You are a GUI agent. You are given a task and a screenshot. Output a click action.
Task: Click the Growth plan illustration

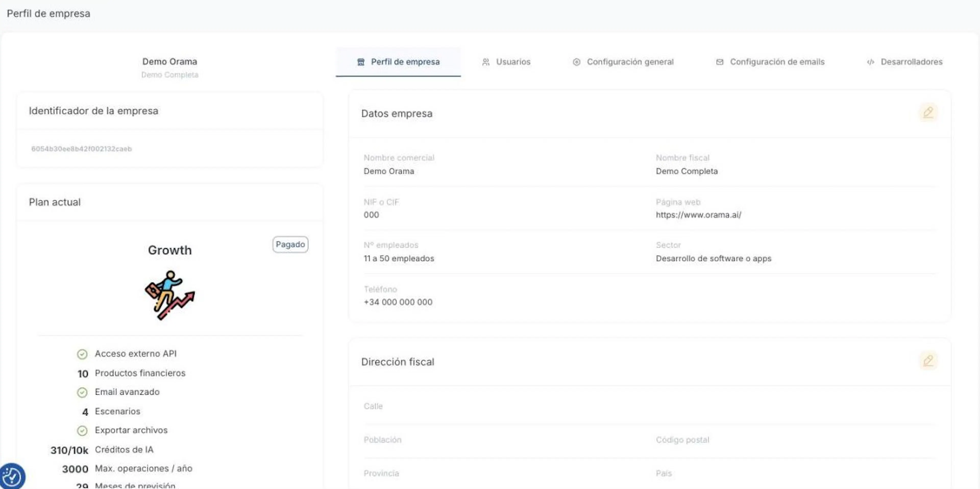click(170, 295)
